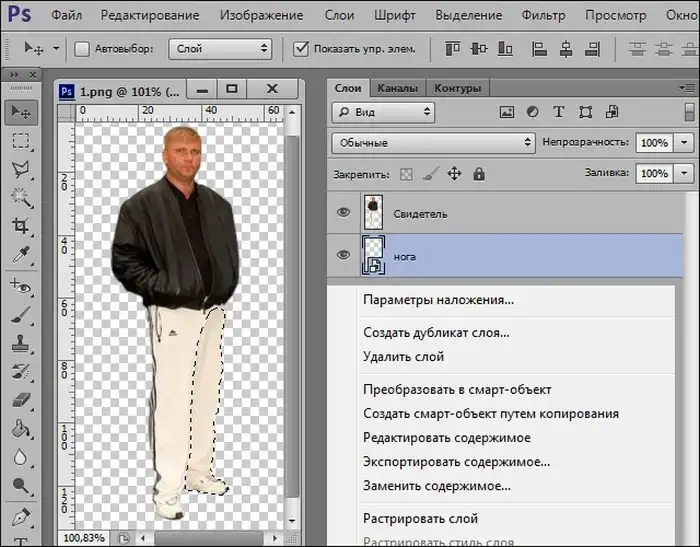Image resolution: width=700 pixels, height=547 pixels.
Task: Uncheck Показать упр. элем. checkbox
Action: coord(301,49)
